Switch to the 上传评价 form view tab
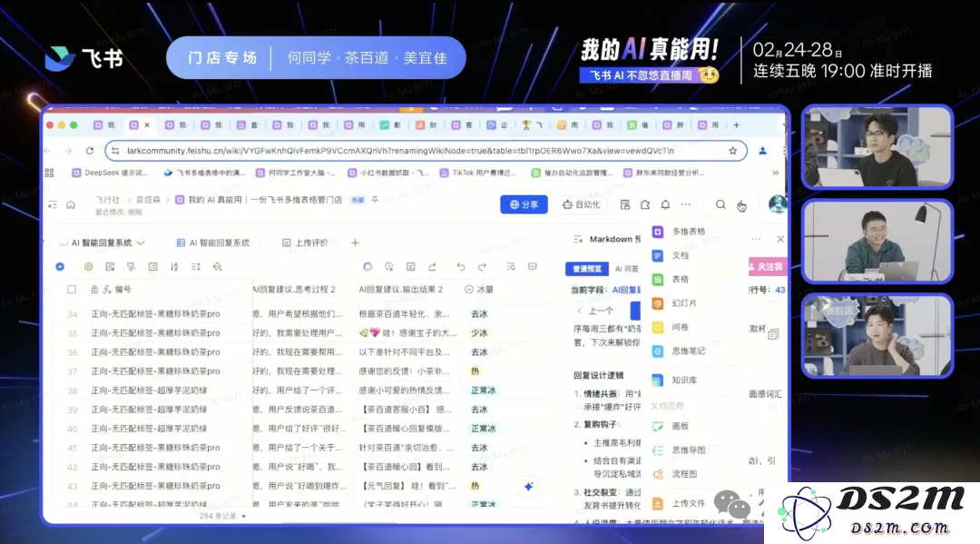Viewport: 980px width, 544px height. pyautogui.click(x=305, y=242)
